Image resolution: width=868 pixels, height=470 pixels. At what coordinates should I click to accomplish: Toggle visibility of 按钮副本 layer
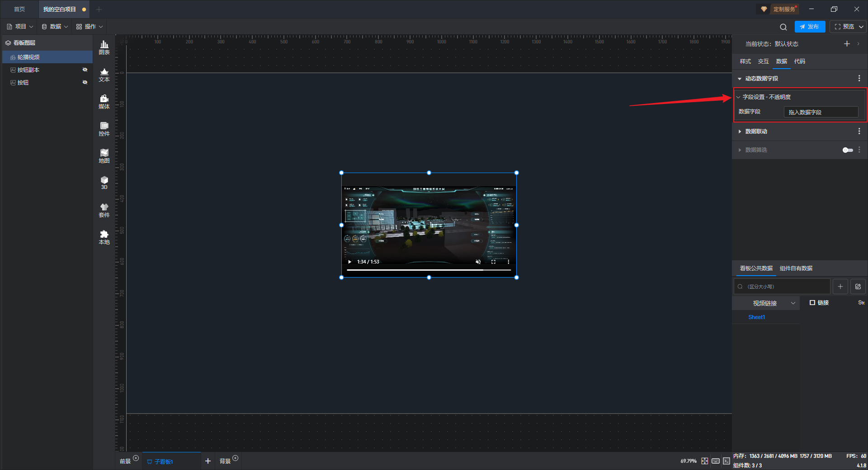coord(85,70)
